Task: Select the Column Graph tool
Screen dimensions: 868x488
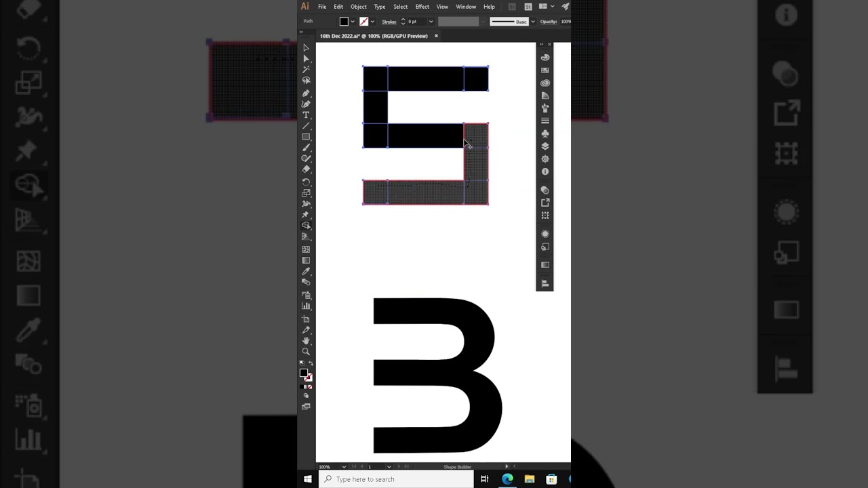Action: click(306, 306)
